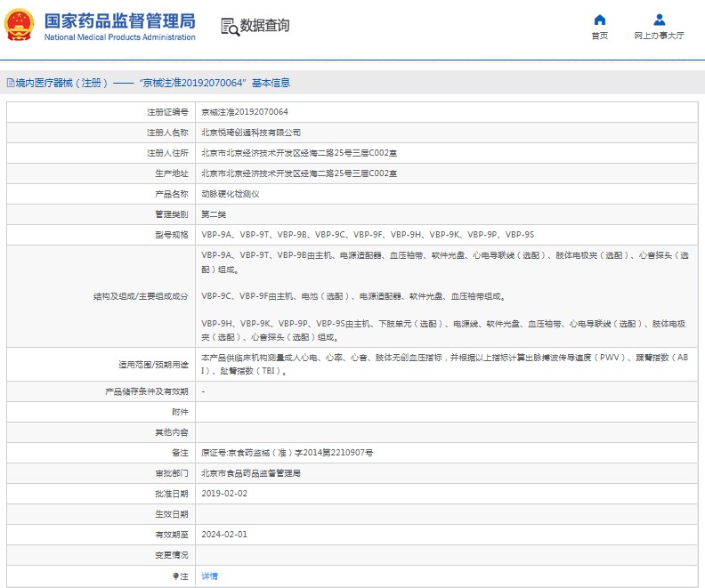Click the 首页 text link
The width and height of the screenshot is (705, 588).
[600, 36]
